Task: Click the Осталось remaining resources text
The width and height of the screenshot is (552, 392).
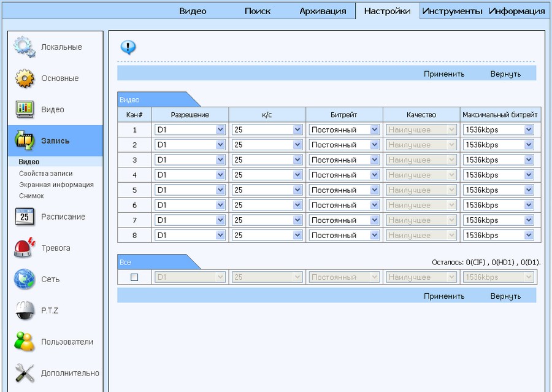Action: pyautogui.click(x=486, y=263)
